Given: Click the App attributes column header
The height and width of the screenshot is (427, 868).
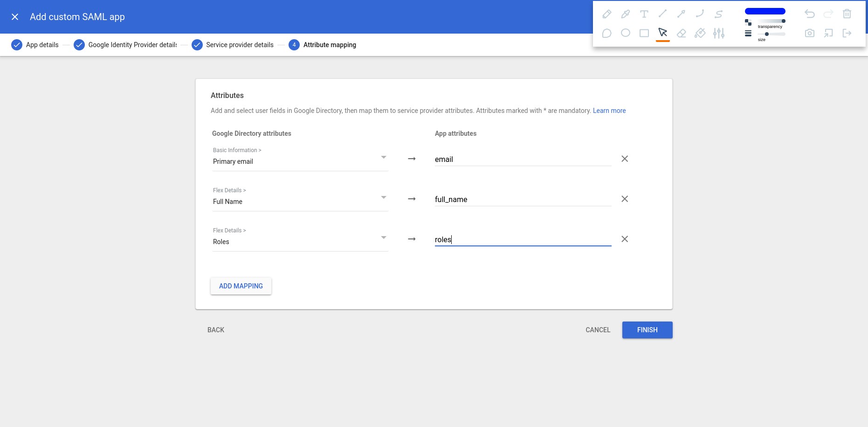Looking at the screenshot, I should 455,133.
